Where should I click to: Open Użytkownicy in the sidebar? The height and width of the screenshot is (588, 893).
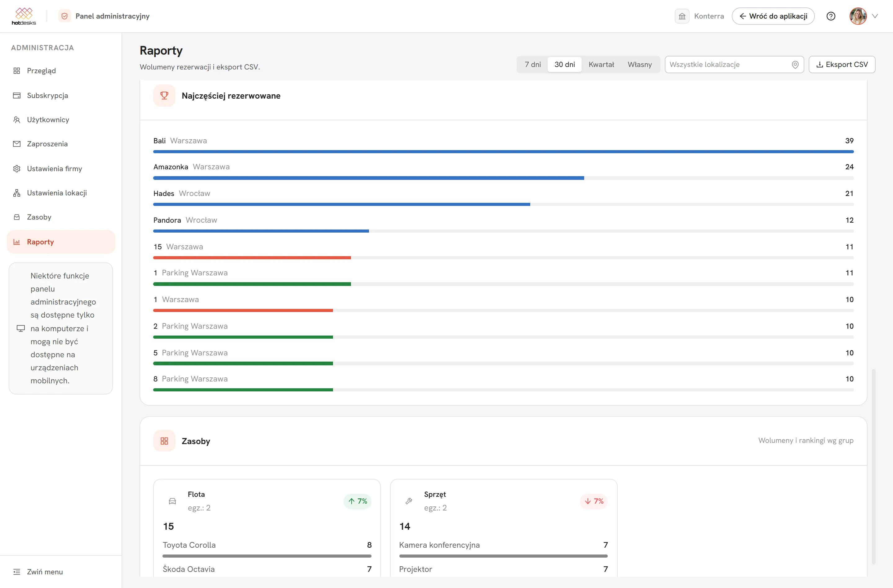coord(61,120)
